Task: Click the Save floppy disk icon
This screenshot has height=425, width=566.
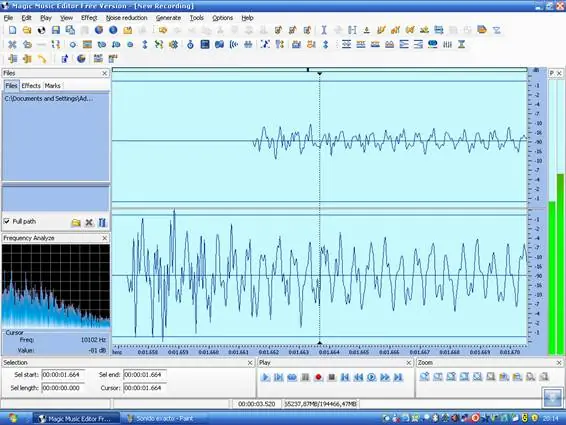Action: [x=56, y=30]
